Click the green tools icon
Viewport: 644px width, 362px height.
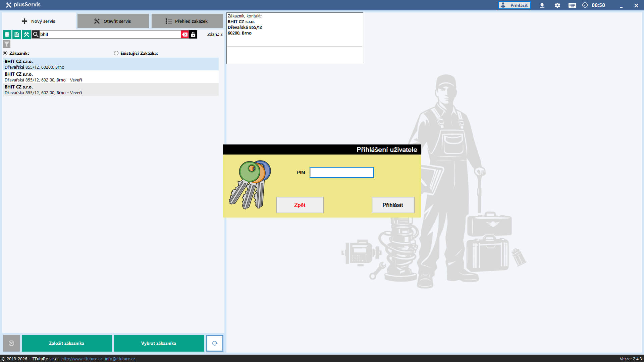pos(26,35)
